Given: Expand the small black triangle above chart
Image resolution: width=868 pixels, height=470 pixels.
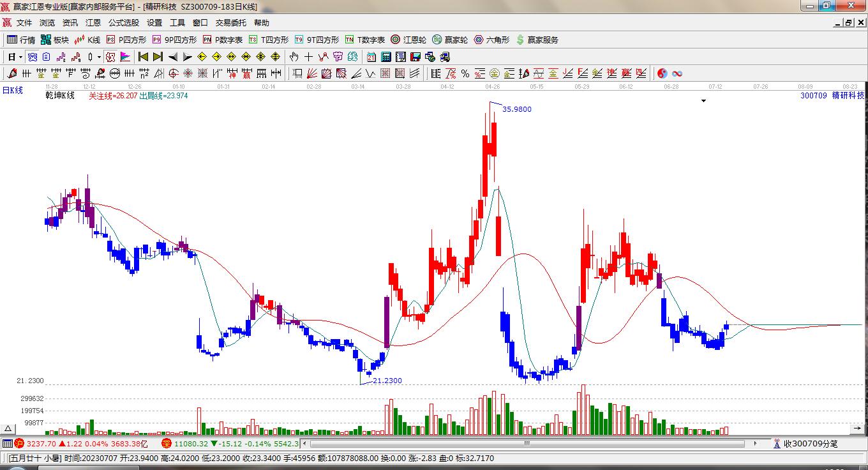Looking at the screenshot, I should click(x=703, y=101).
